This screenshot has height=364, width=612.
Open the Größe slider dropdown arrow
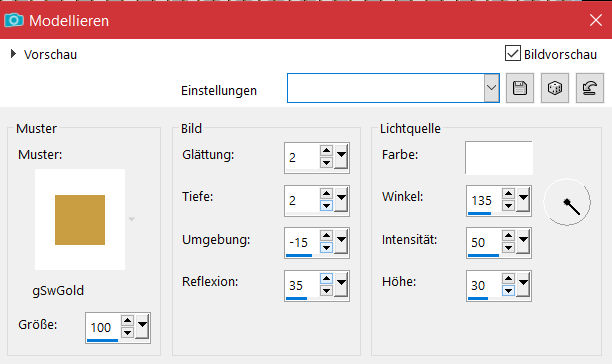[x=142, y=327]
